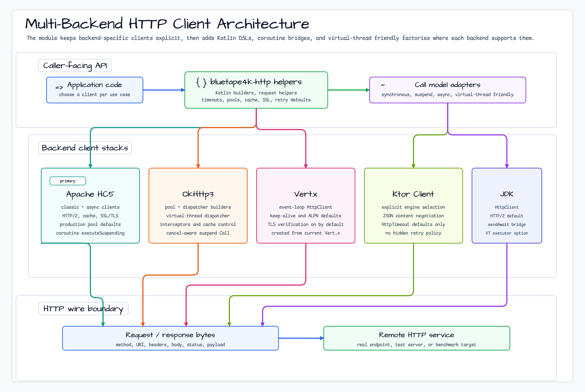Click 'pool + dispatcher builders' line
Viewport: 585px width, 392px height.
point(198,207)
